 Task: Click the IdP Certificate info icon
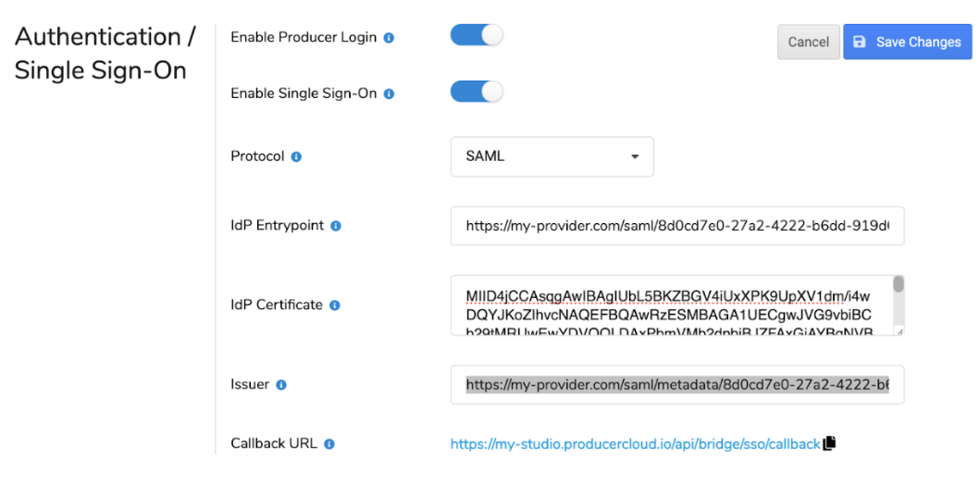(334, 305)
